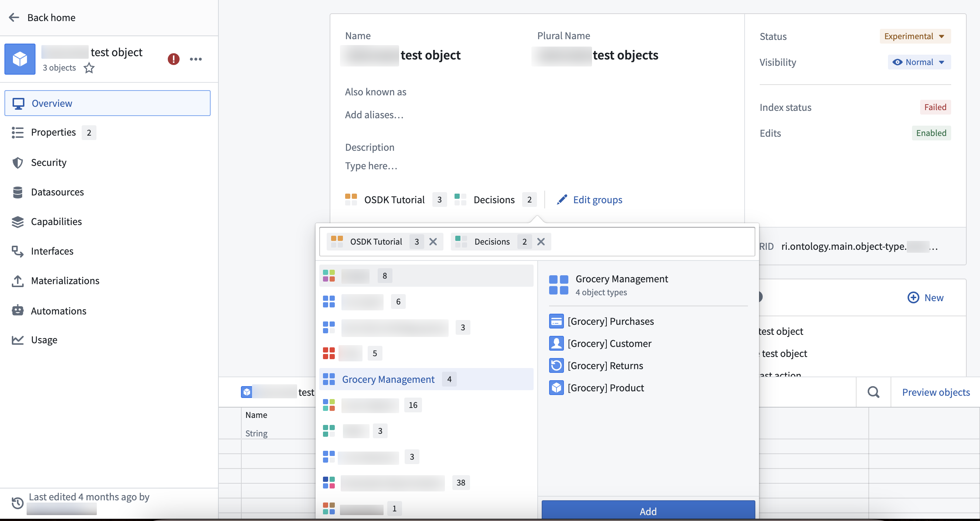Open the red error warning indicator
Screen dimensions: 980x521
click(173, 59)
